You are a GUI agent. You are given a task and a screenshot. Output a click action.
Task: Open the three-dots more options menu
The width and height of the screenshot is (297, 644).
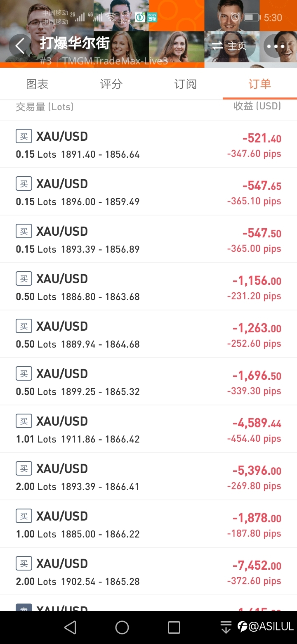[x=276, y=46]
